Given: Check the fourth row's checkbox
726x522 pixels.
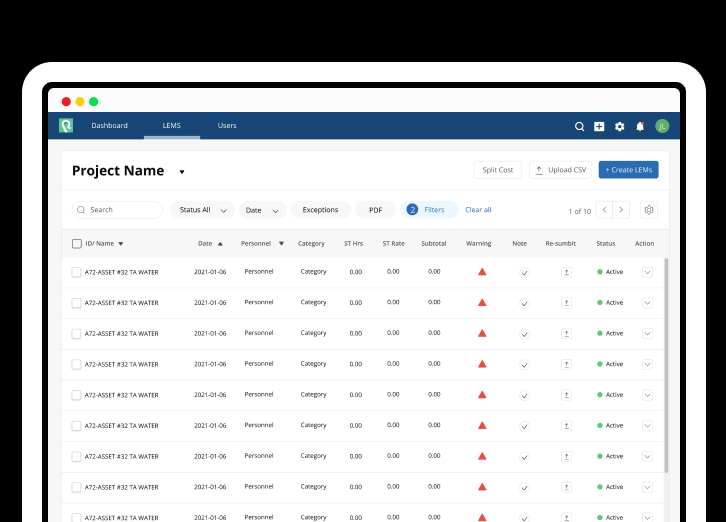Looking at the screenshot, I should [x=76, y=365].
